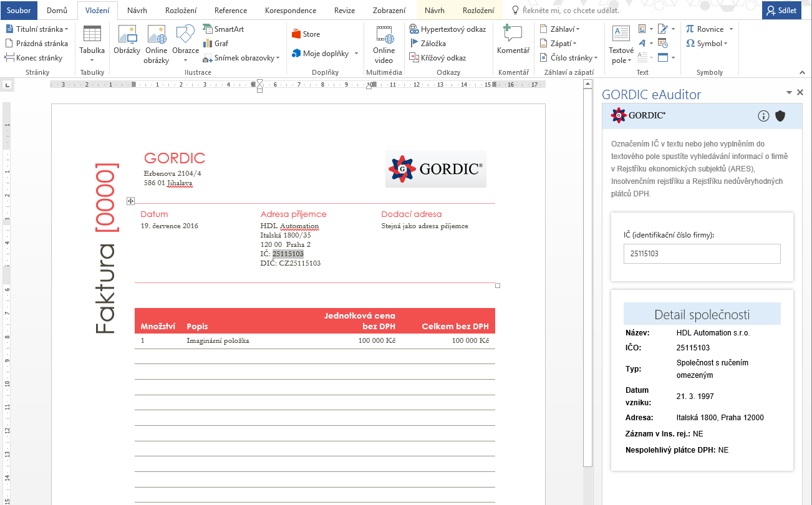812x505 pixels.
Task: Click 'Erbenova 2104/4' address line
Action: tap(172, 173)
